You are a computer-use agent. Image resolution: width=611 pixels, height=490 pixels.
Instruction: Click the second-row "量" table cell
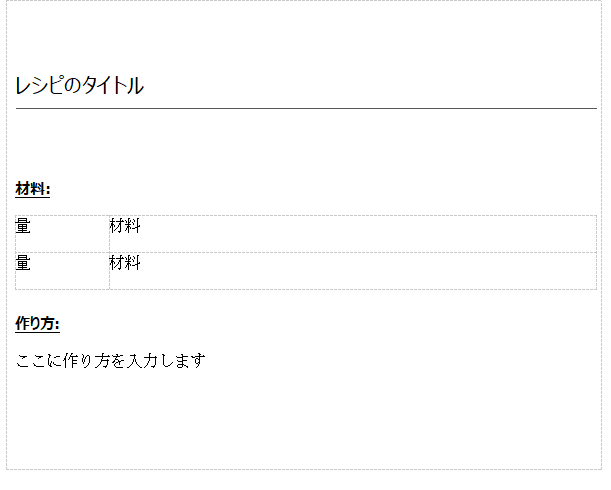[x=23, y=264]
